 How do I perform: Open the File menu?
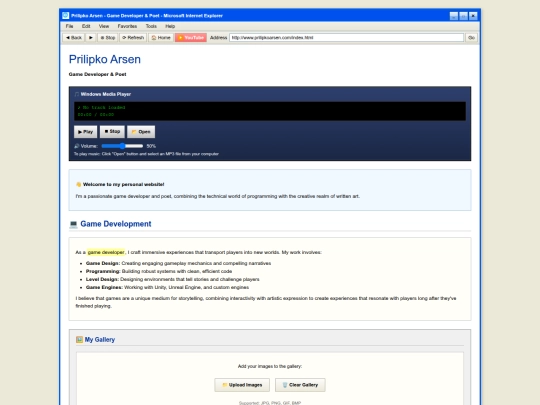point(69,26)
